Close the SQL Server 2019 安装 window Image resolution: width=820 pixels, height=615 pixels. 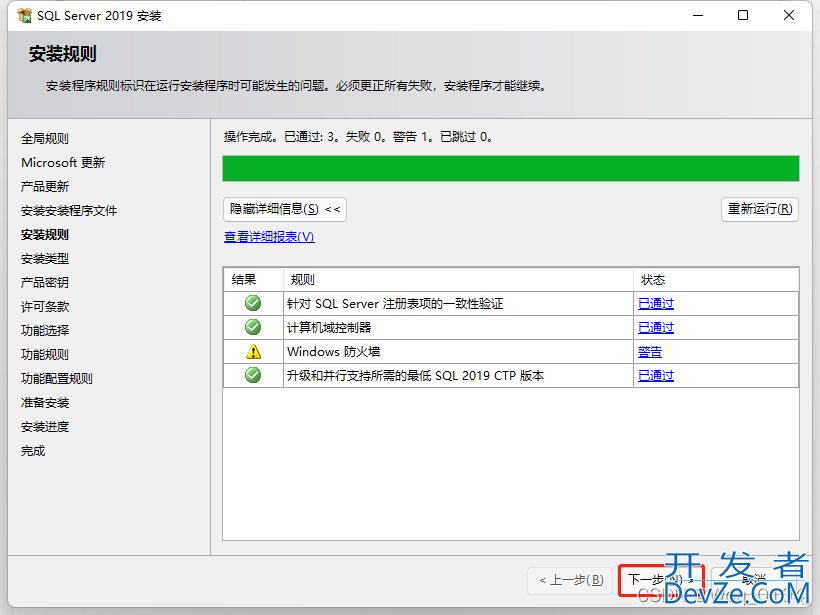coord(789,16)
